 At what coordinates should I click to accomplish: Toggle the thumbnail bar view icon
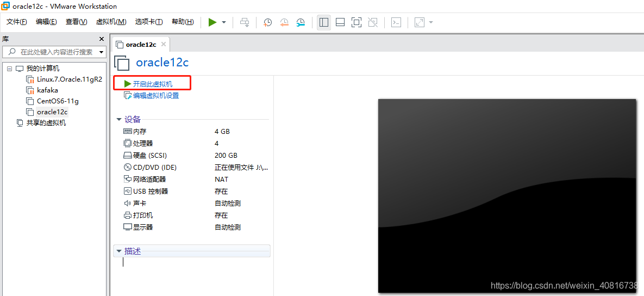[x=340, y=22]
